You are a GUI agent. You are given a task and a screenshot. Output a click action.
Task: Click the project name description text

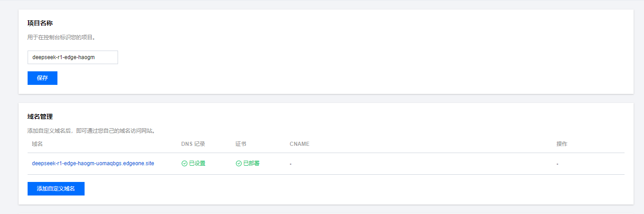pyautogui.click(x=62, y=37)
